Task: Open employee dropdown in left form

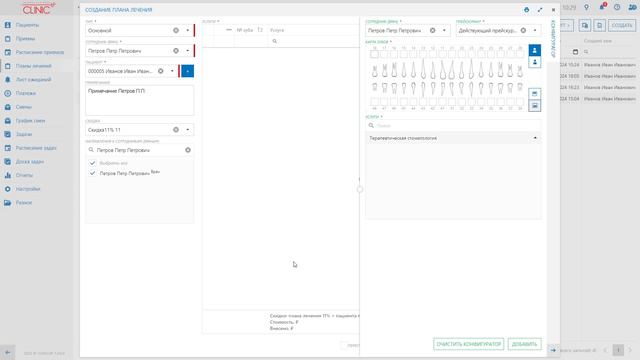Action: [x=188, y=51]
